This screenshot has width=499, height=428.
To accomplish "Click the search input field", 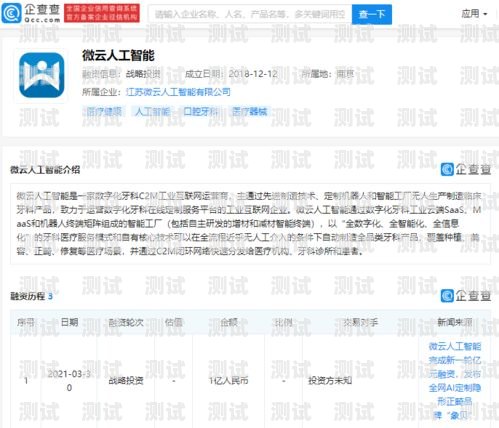I will coord(250,14).
